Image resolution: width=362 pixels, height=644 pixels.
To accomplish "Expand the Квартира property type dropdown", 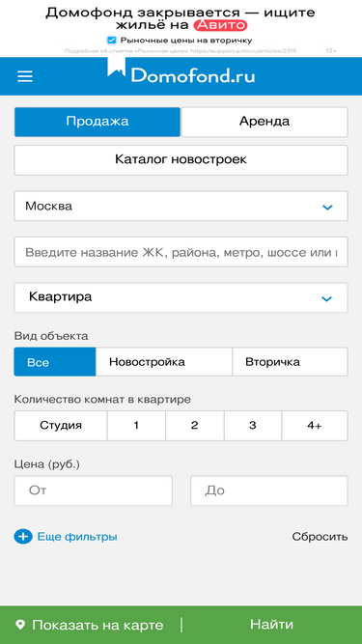I will coord(181,297).
